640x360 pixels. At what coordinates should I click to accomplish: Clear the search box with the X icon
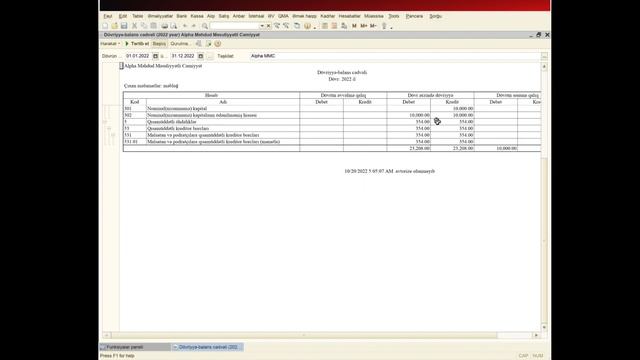click(x=268, y=26)
